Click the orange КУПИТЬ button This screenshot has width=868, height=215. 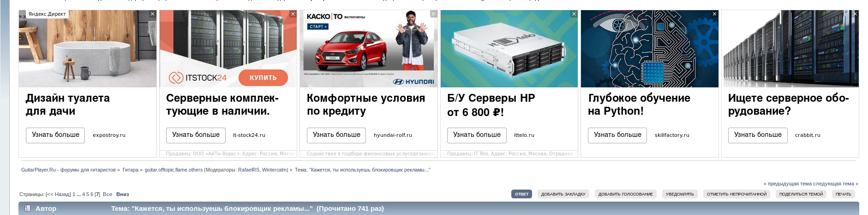263,78
